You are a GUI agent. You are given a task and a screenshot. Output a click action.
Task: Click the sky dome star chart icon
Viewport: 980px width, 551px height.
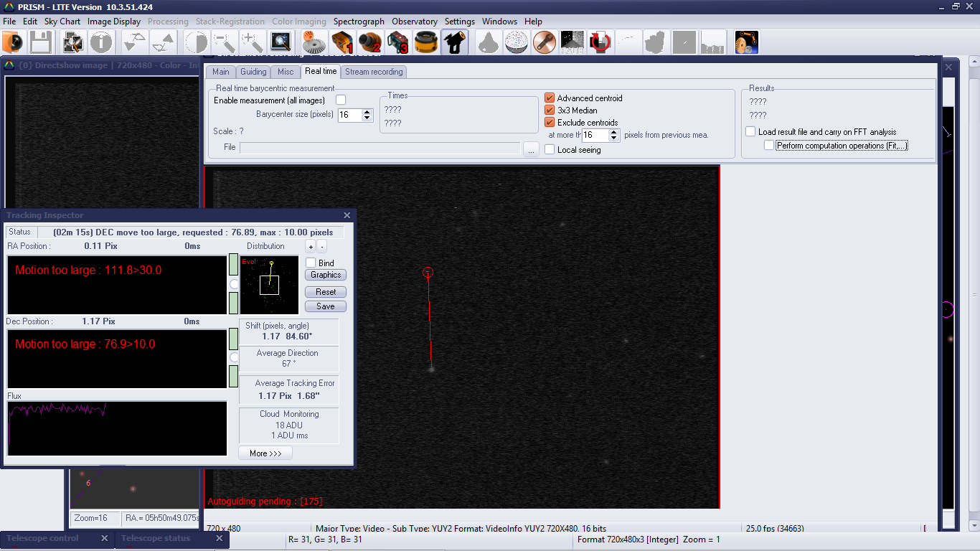coord(516,42)
